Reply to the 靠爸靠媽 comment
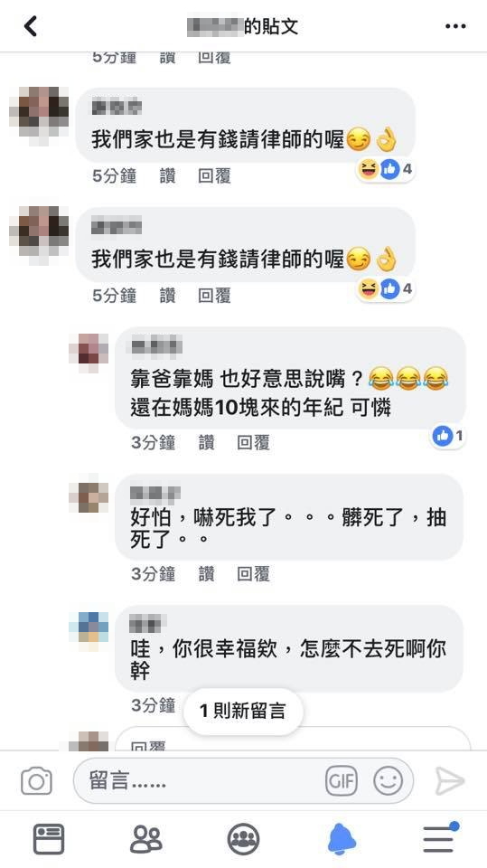Viewport: 487px width, 868px height. click(x=254, y=442)
